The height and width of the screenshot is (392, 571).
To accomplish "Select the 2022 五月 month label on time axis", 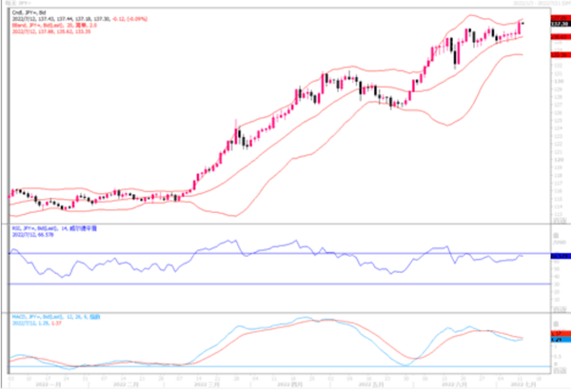I will tap(371, 384).
